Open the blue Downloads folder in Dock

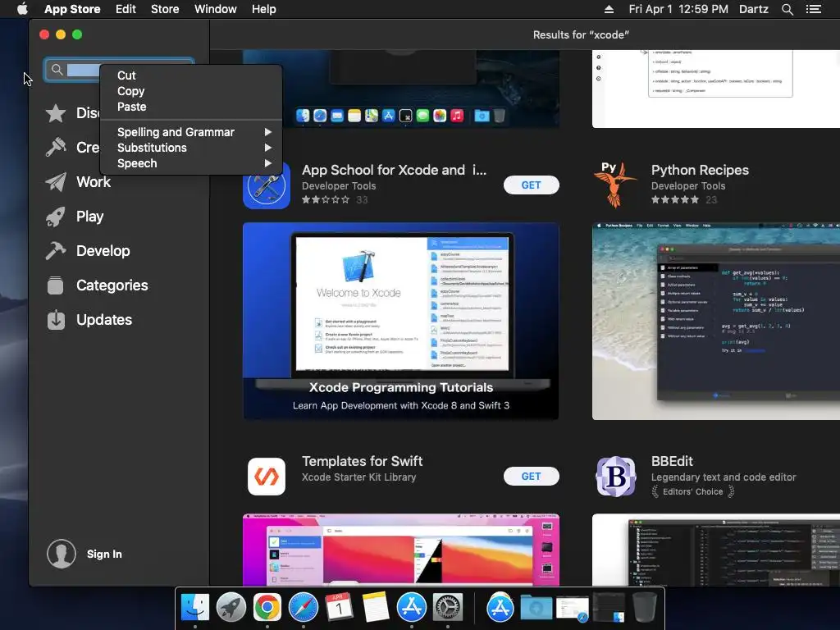[536, 608]
